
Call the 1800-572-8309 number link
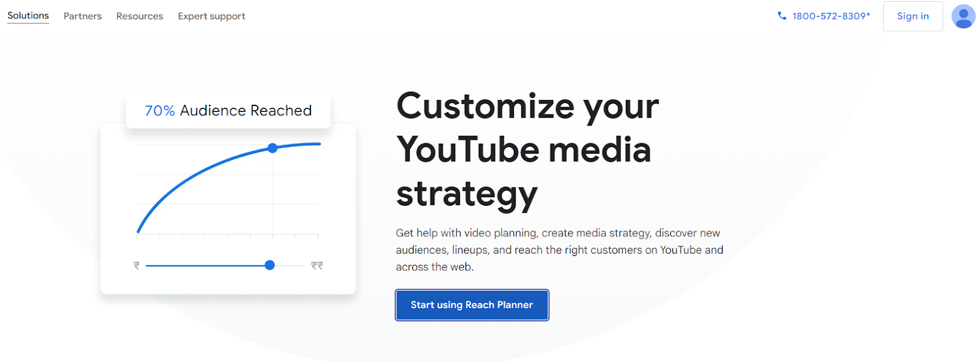click(x=831, y=16)
